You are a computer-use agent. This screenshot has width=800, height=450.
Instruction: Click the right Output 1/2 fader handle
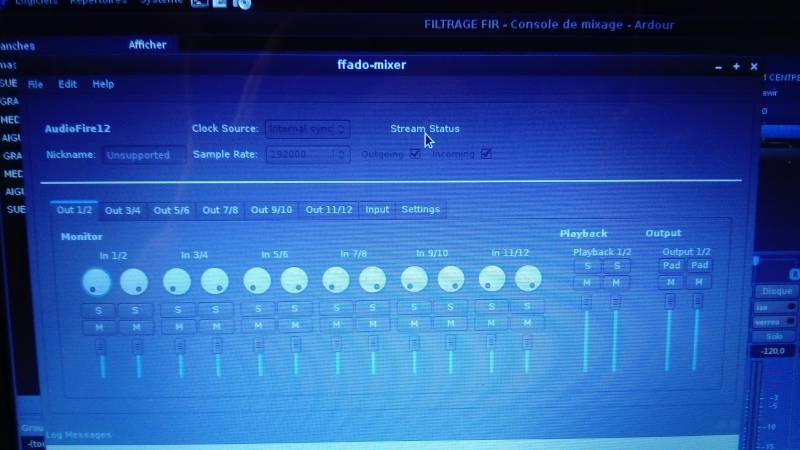(697, 301)
